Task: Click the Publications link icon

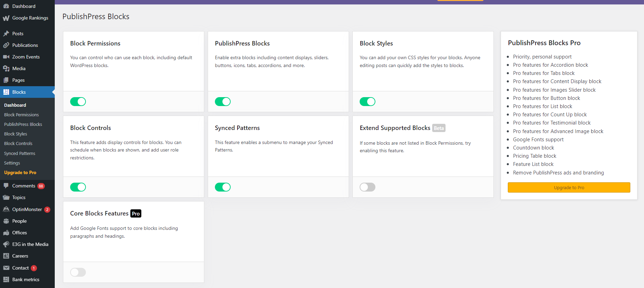Action: pos(6,45)
